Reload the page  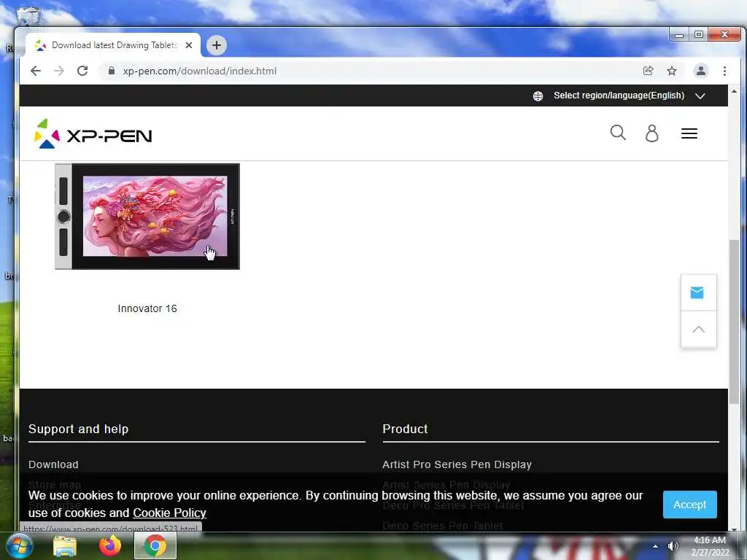tap(82, 71)
